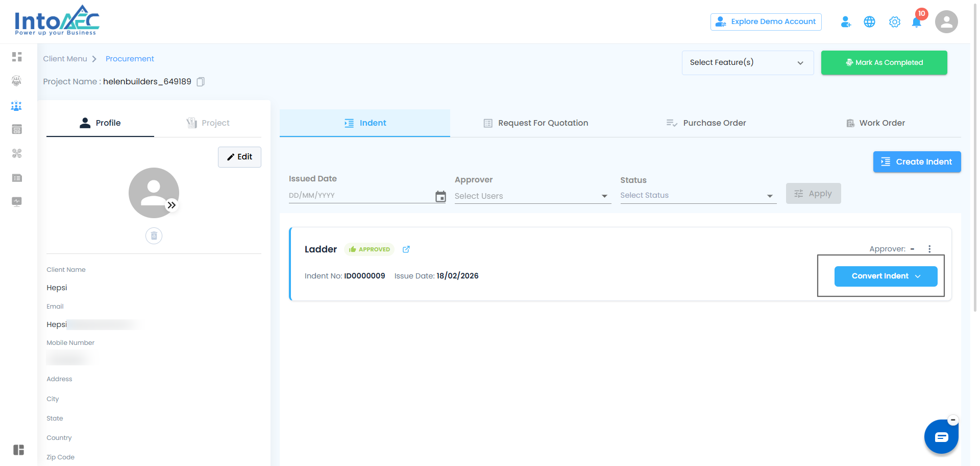980x466 pixels.
Task: Copy the project name using copy icon
Action: point(201,82)
